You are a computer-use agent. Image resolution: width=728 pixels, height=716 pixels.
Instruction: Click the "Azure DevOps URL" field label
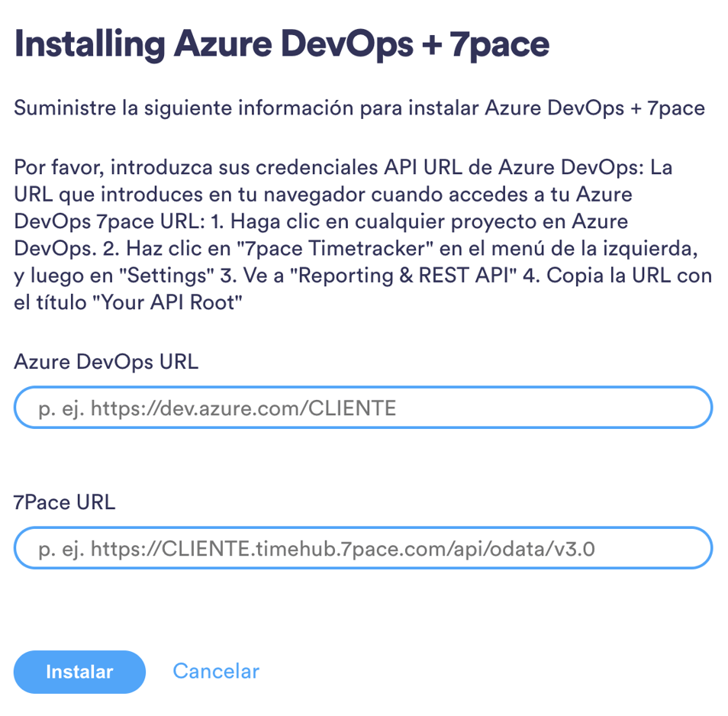click(x=106, y=362)
